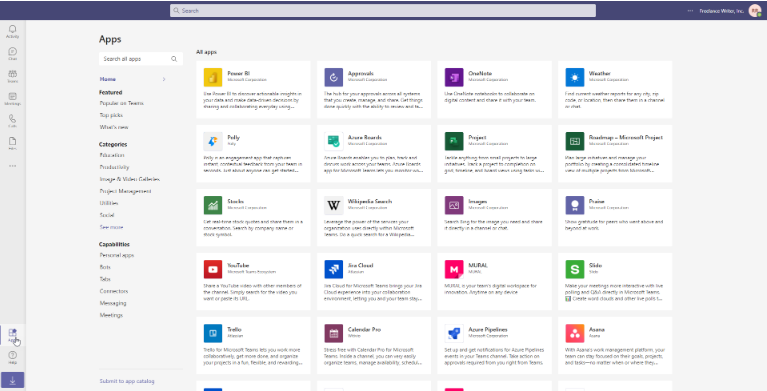Image resolution: width=767 pixels, height=391 pixels.
Task: Open the Chat sidebar icon
Action: click(13, 52)
